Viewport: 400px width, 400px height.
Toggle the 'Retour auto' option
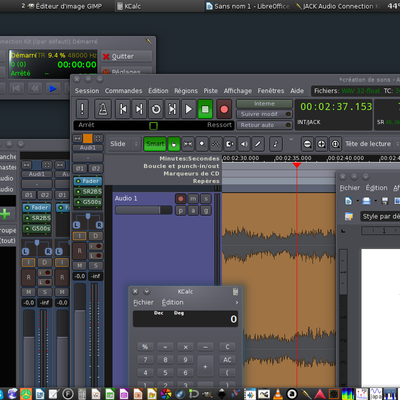[x=264, y=125]
